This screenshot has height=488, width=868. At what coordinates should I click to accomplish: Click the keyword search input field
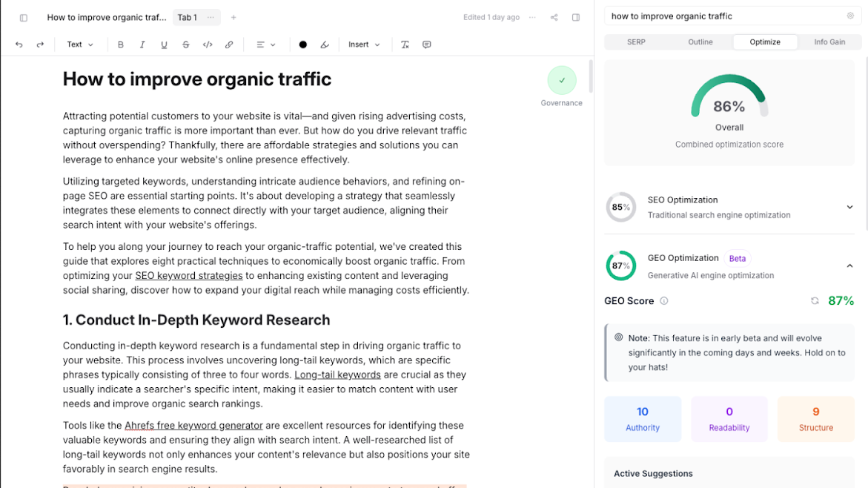pyautogui.click(x=726, y=16)
